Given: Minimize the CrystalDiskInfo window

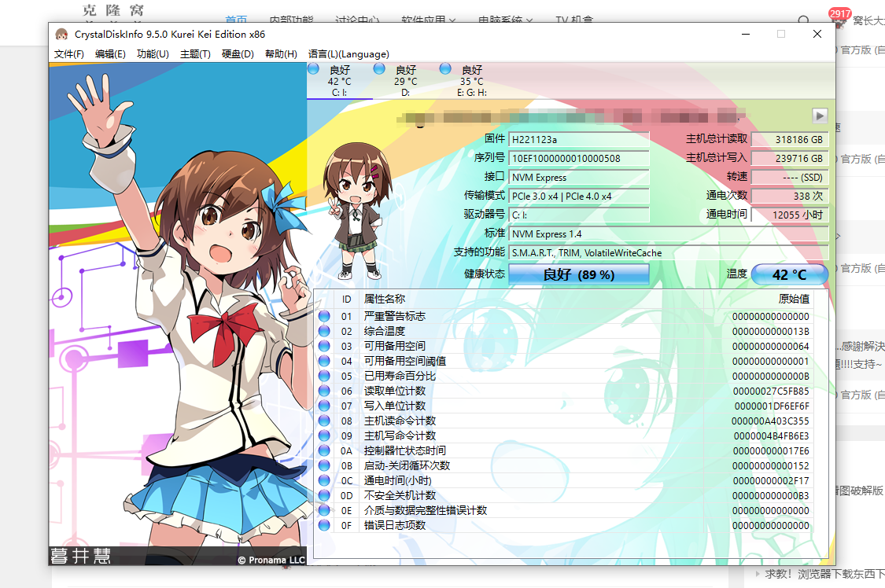Looking at the screenshot, I should coord(746,35).
